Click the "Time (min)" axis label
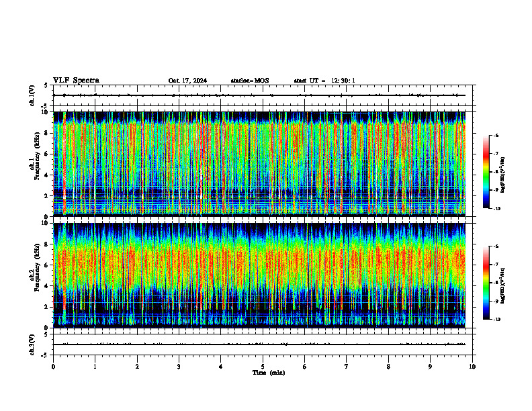Screen dimensions: 532x411 coord(269,373)
